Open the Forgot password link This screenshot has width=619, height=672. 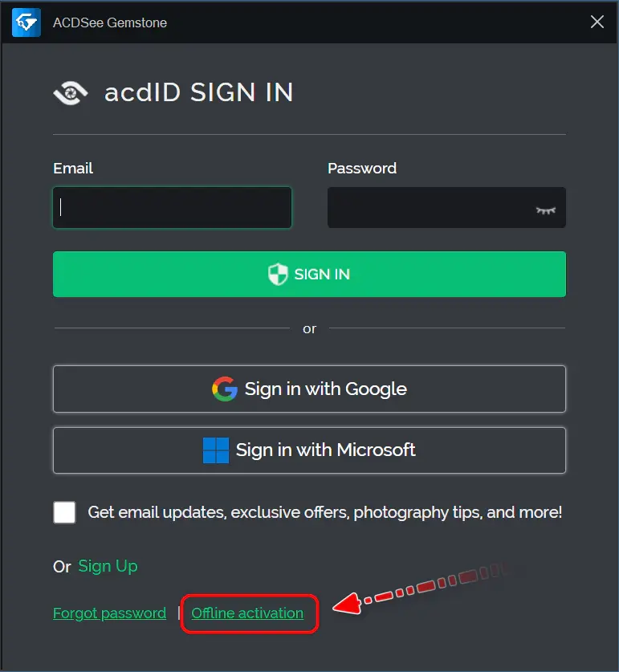[110, 613]
